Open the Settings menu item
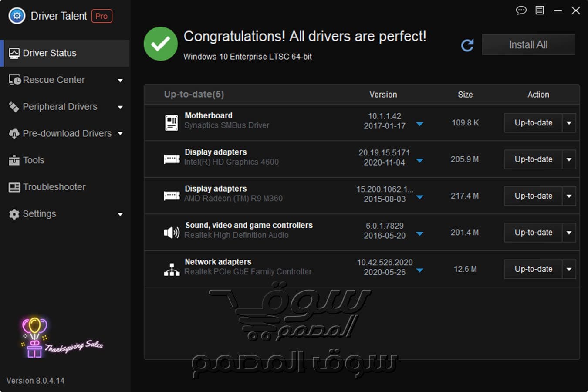Screen dimensions: 588x392 click(65, 214)
